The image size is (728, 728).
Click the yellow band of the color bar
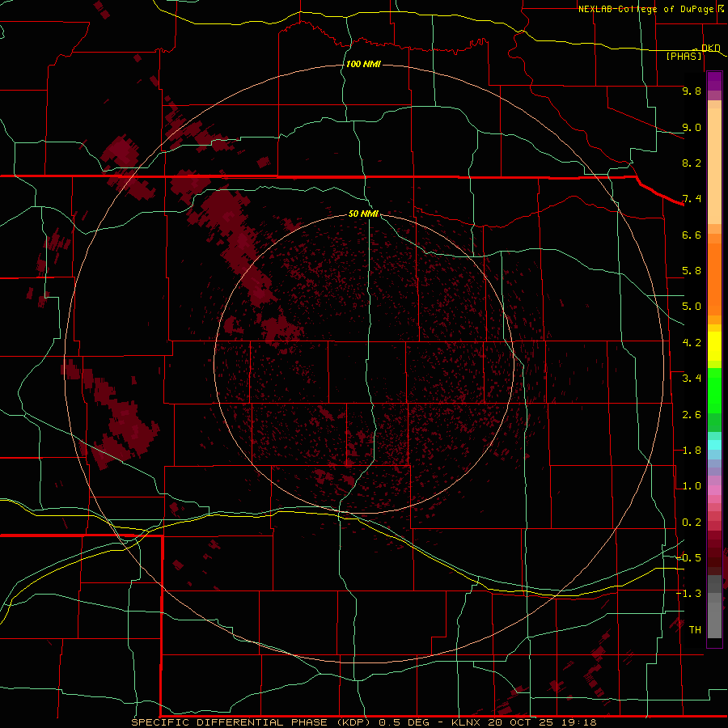[714, 346]
